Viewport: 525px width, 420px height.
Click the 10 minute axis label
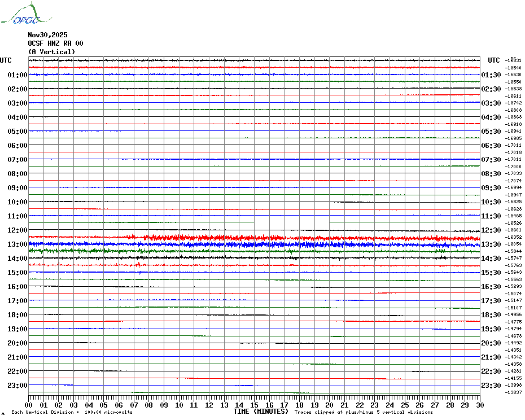179,405
